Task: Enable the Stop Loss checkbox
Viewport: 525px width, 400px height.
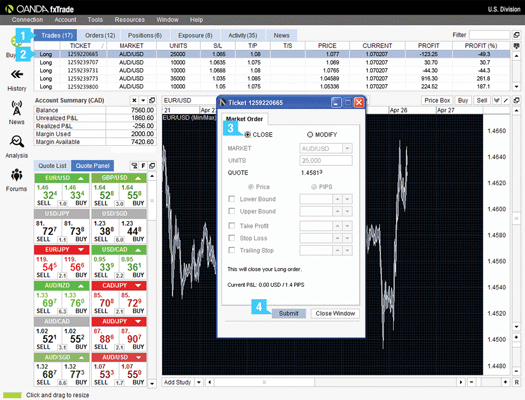Action: tap(231, 238)
